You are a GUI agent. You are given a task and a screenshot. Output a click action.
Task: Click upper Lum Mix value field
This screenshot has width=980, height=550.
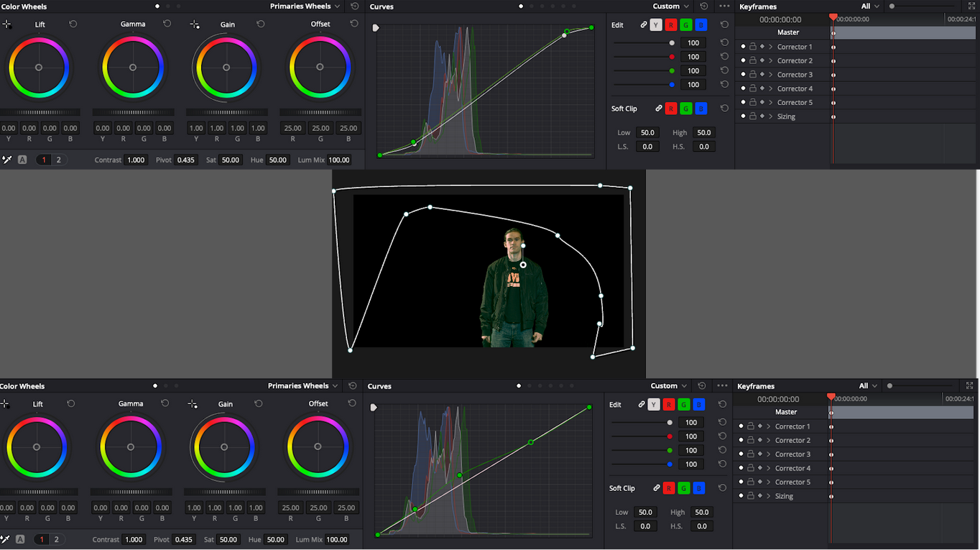coord(338,160)
